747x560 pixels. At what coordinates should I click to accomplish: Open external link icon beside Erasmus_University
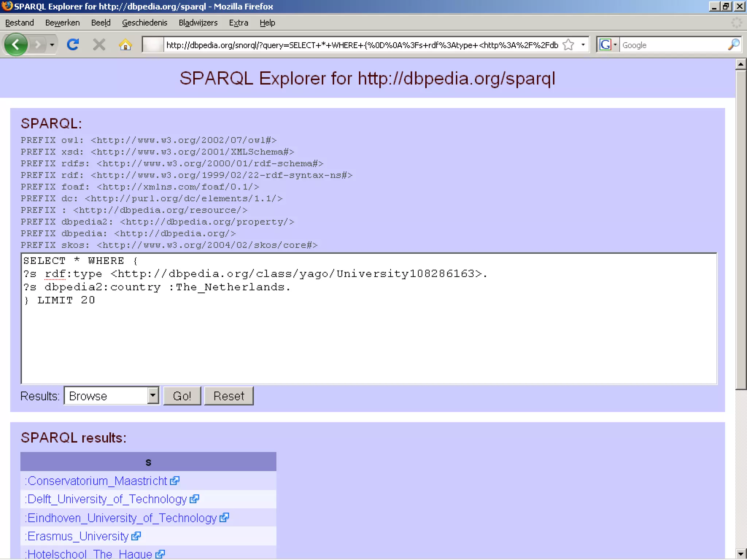coord(136,536)
